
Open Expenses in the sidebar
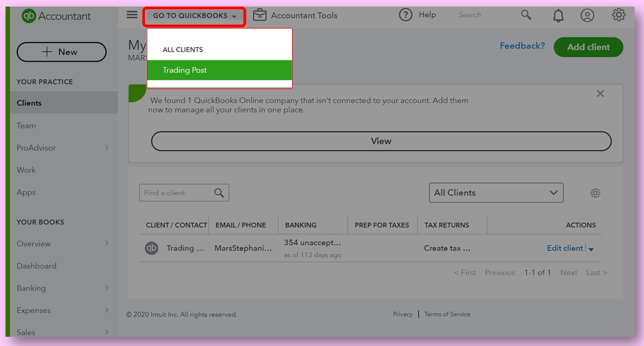click(x=34, y=310)
